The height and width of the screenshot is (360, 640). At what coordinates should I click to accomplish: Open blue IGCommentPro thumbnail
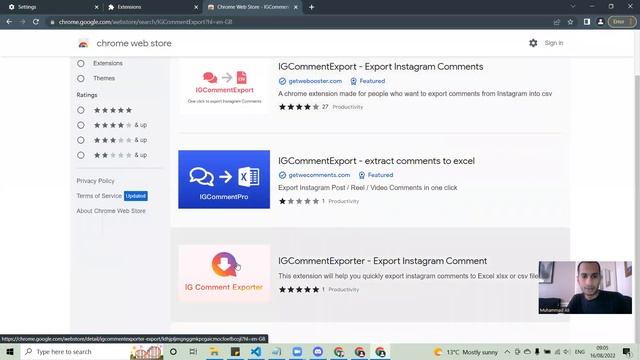click(224, 179)
